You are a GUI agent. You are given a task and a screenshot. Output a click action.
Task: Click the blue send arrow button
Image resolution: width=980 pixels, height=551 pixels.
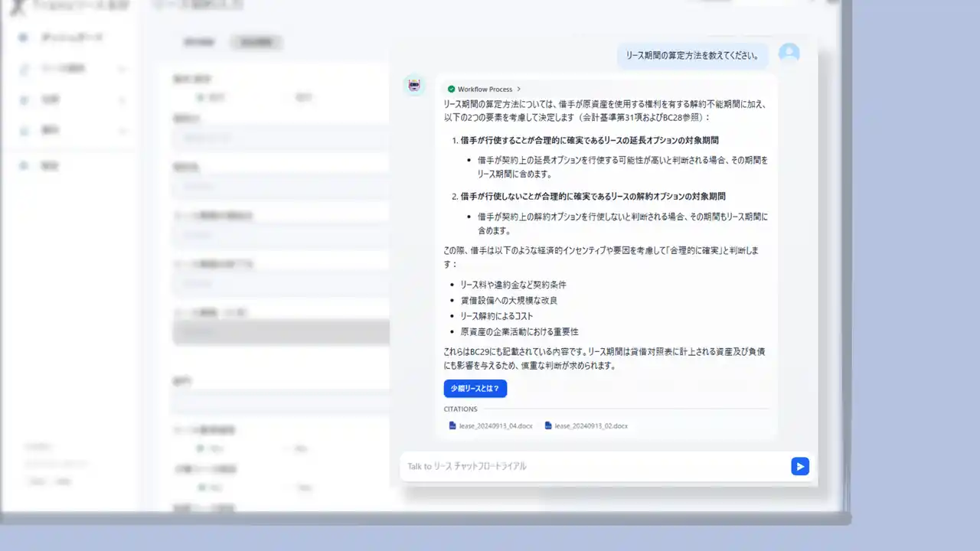[800, 466]
